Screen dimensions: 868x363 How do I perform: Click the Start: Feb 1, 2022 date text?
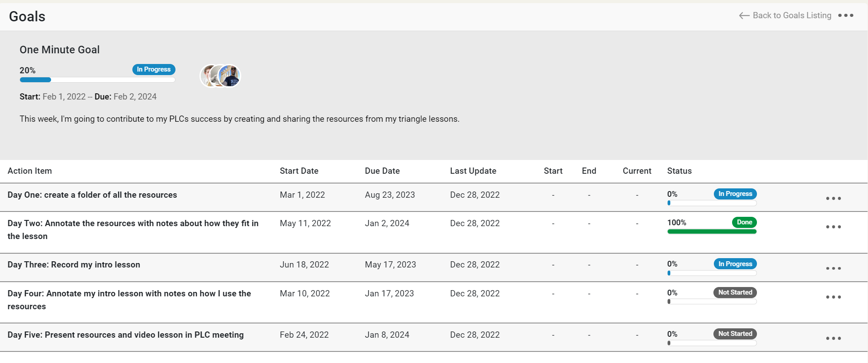pyautogui.click(x=52, y=97)
